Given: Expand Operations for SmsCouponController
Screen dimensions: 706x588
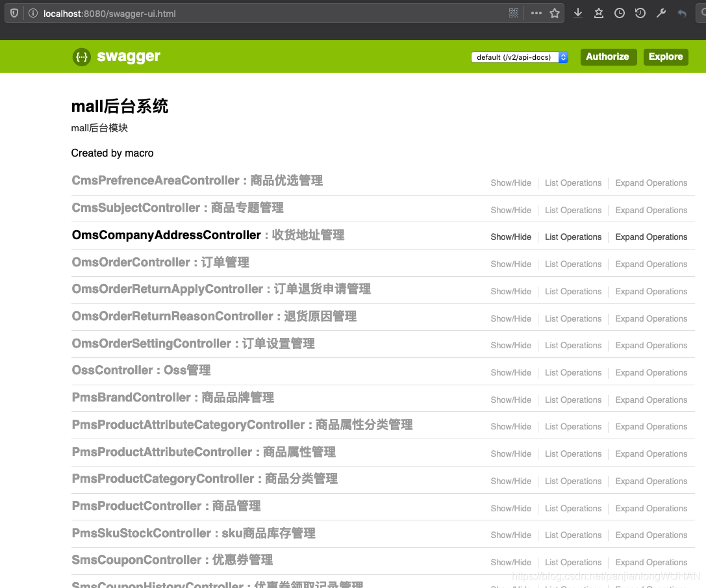Looking at the screenshot, I should (x=651, y=562).
